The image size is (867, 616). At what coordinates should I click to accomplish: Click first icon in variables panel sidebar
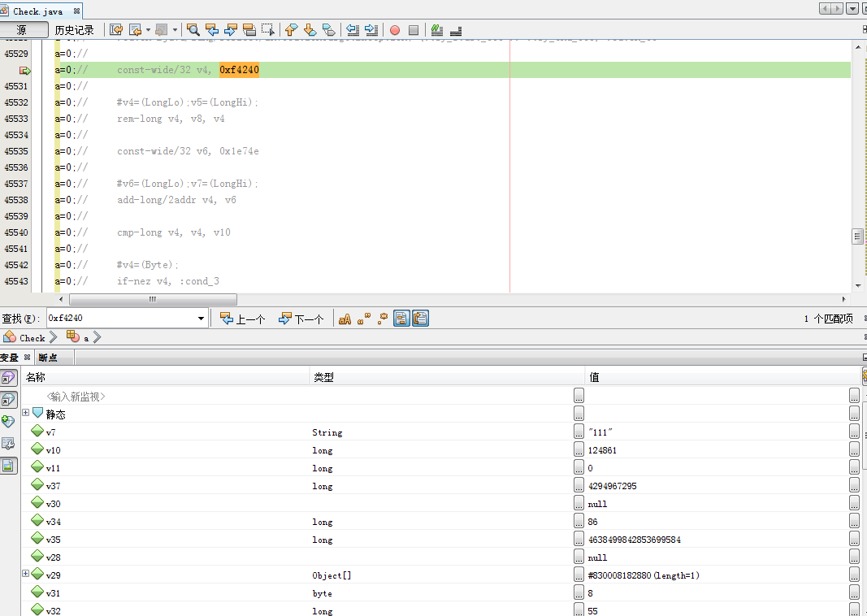8,378
